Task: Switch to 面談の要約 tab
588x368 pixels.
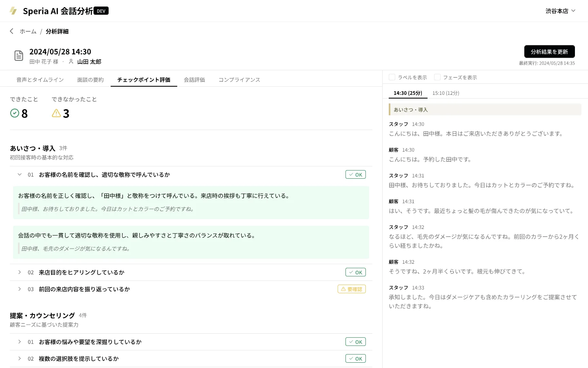Action: point(90,80)
